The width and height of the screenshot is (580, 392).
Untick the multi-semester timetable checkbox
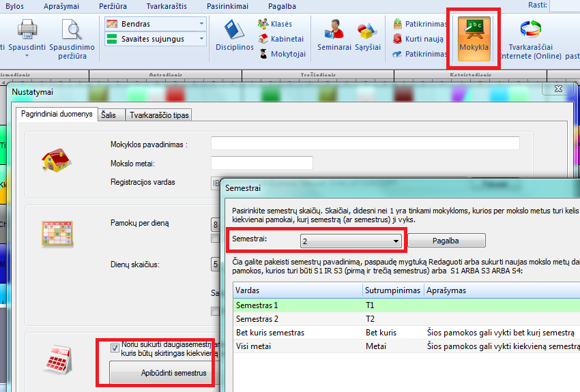115,348
